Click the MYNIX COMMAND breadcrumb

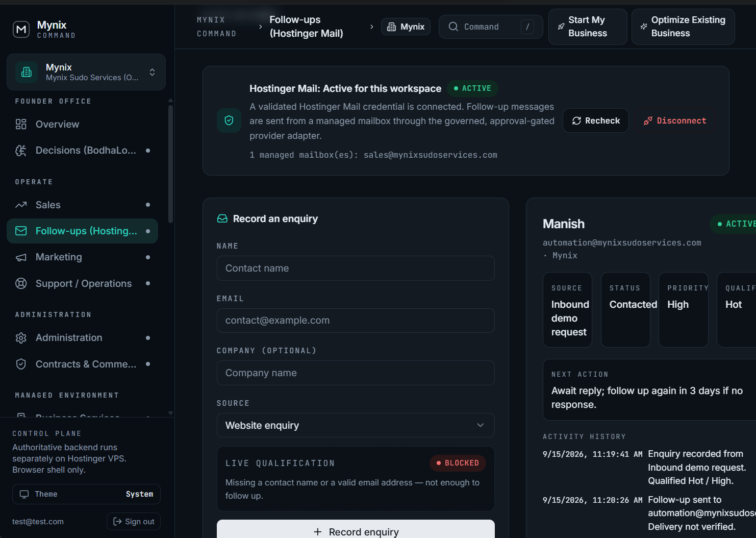click(x=216, y=27)
